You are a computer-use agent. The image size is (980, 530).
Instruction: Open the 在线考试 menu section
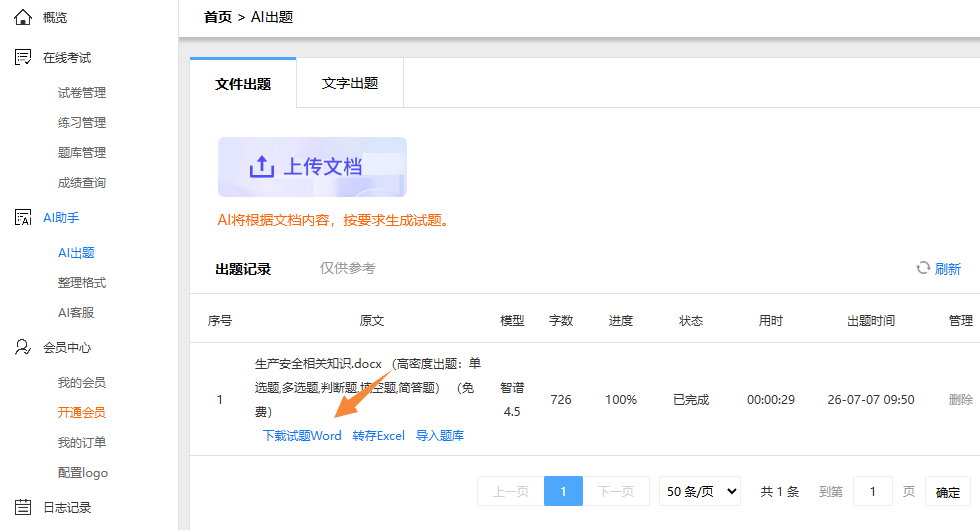pyautogui.click(x=67, y=58)
